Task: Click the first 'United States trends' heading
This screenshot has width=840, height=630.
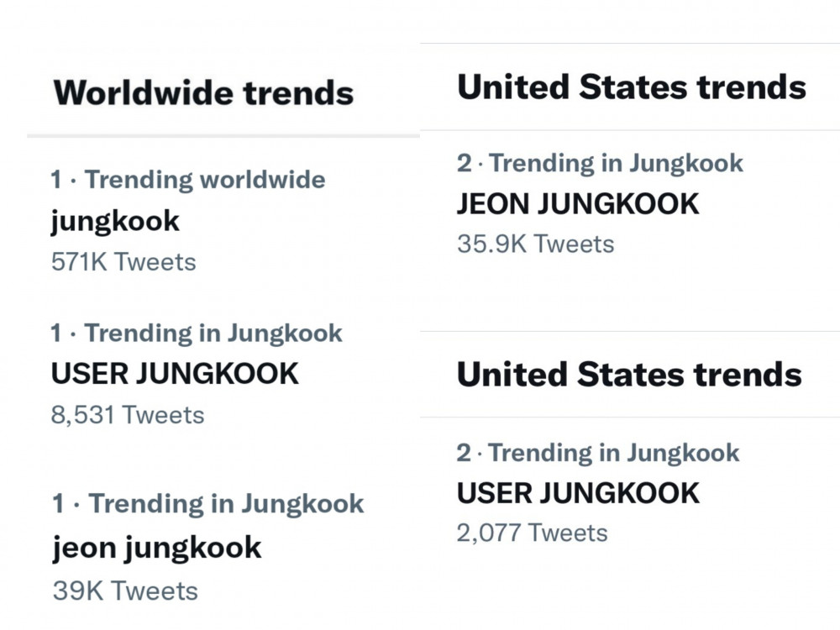Action: point(632,87)
